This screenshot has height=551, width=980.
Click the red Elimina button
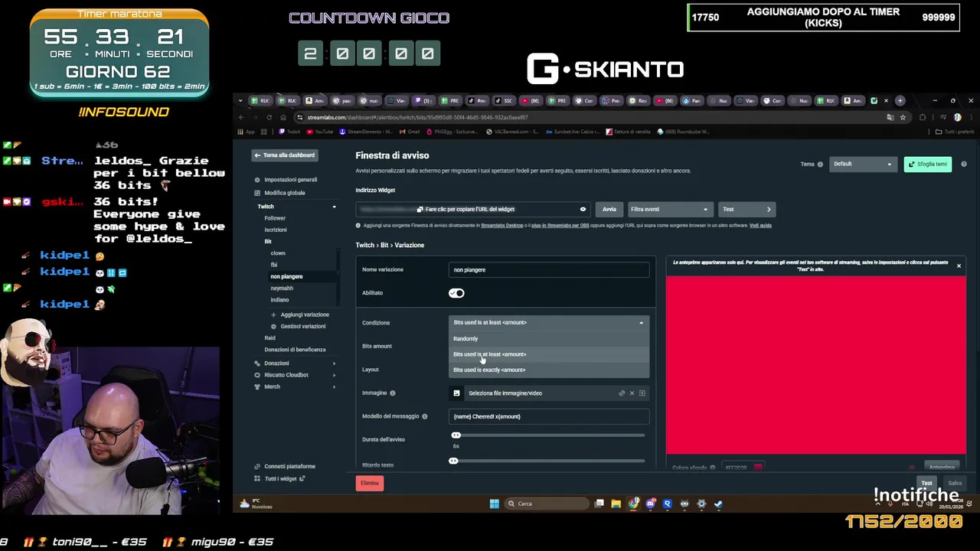point(370,483)
